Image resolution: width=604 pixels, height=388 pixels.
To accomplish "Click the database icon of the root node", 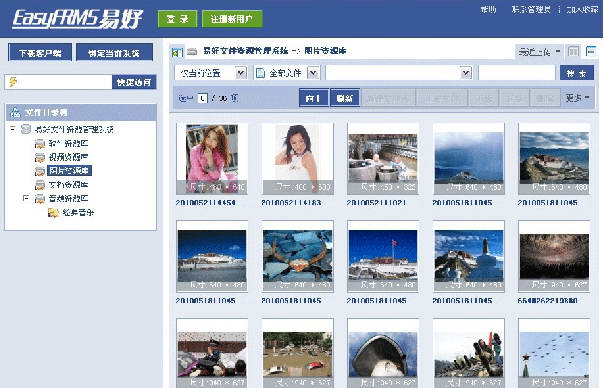I will pos(26,129).
